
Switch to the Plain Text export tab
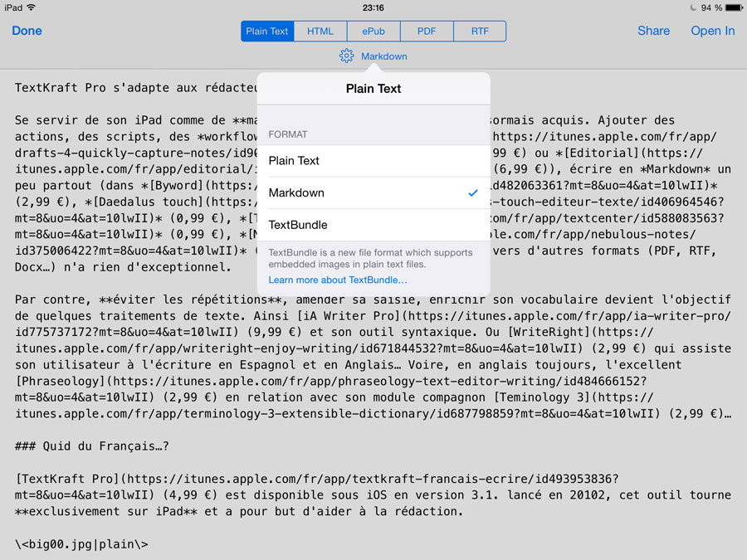click(x=267, y=32)
